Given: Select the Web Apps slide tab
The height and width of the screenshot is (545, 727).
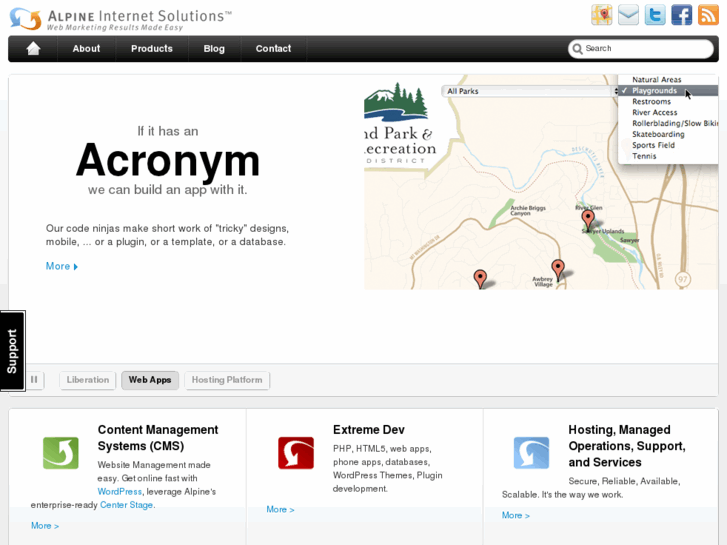Looking at the screenshot, I should click(x=150, y=380).
